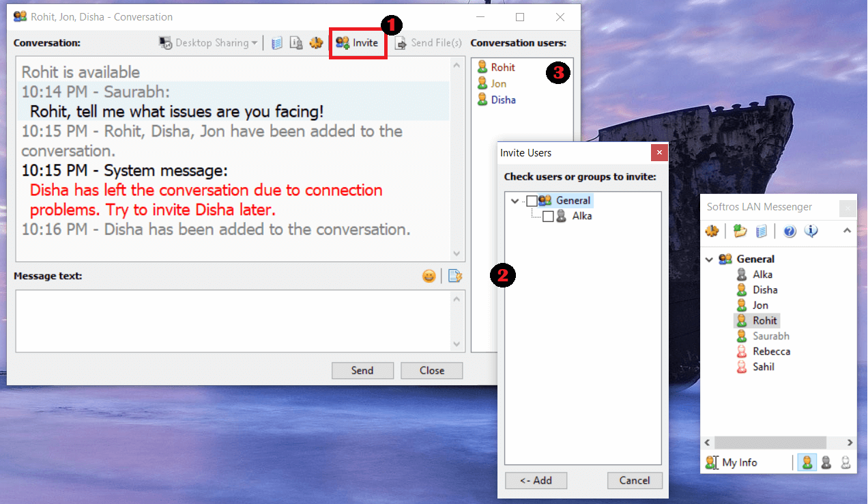Click the user information icon in the conversation toolbar
The width and height of the screenshot is (868, 504).
tap(296, 43)
